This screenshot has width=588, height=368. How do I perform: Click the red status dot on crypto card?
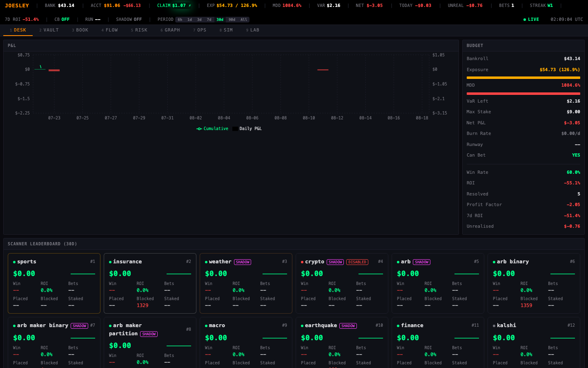302,262
